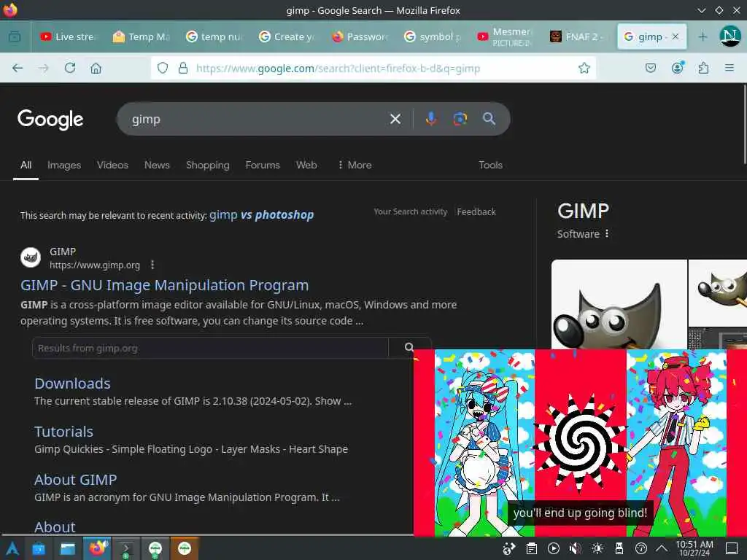Open the clipboard icon in the system tray
This screenshot has height=560, width=747.
(532, 548)
